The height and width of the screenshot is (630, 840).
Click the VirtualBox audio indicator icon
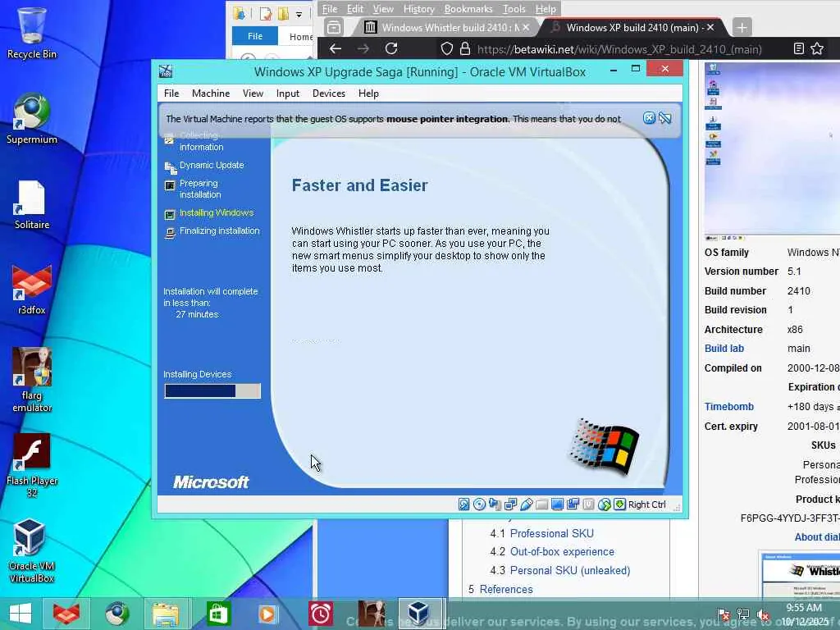[x=495, y=504]
